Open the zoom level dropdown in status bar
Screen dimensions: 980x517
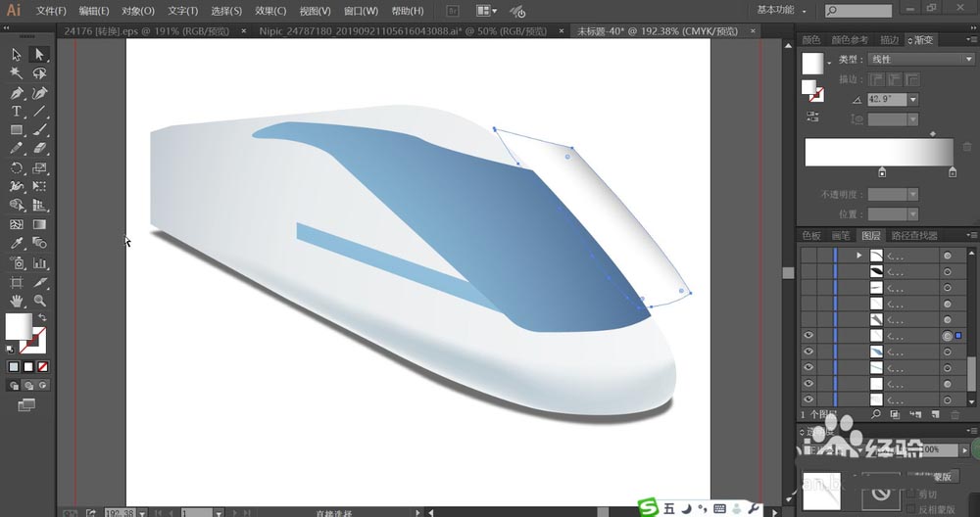pos(142,513)
